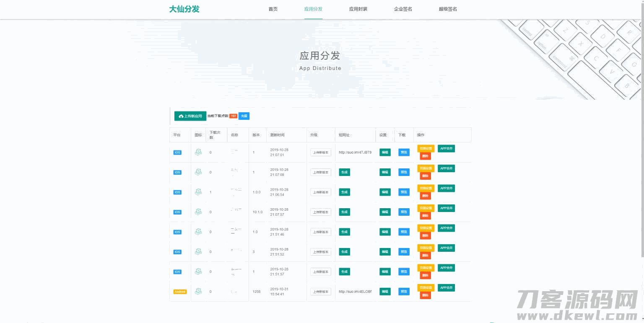
Task: Click 编辑 for the Android app
Action: (385, 292)
